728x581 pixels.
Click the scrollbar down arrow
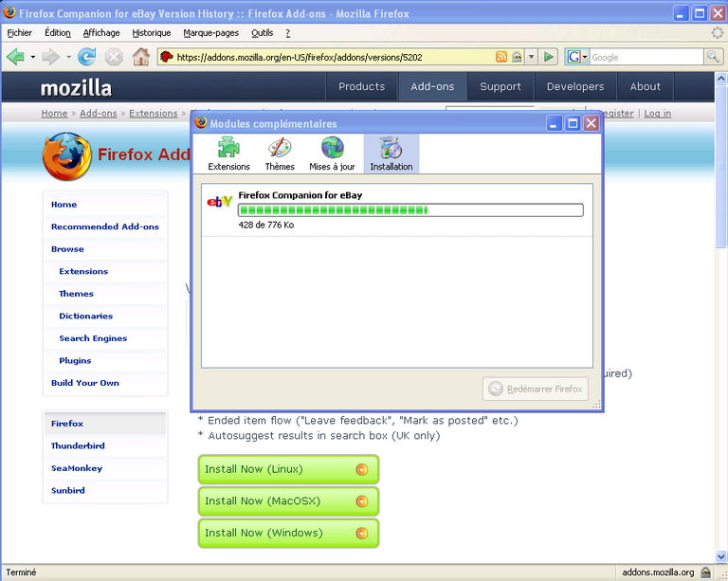pos(721,556)
